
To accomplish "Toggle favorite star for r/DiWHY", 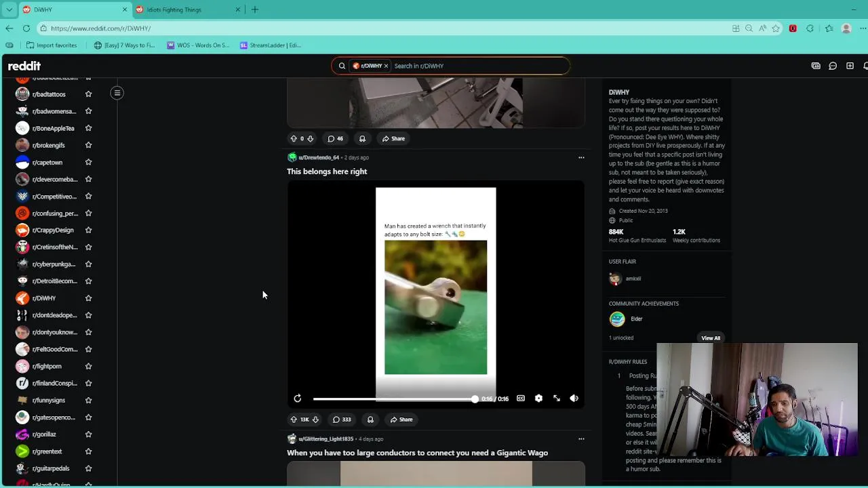I will (x=88, y=298).
